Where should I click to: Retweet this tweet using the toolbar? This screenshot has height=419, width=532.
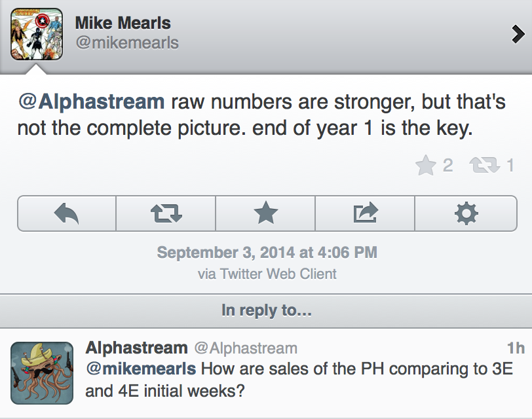coord(166,213)
